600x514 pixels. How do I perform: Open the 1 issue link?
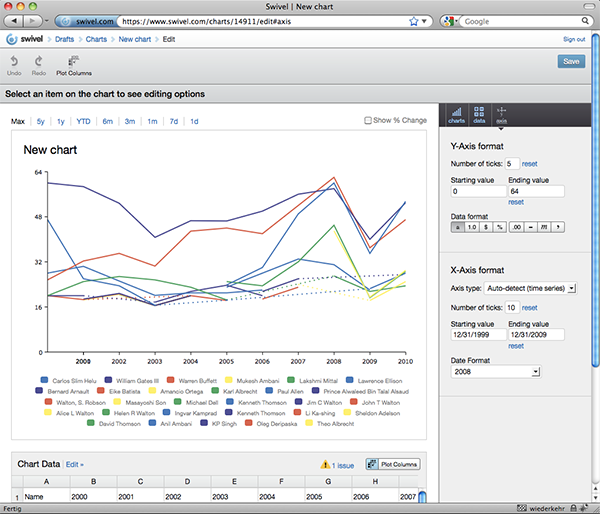(343, 465)
